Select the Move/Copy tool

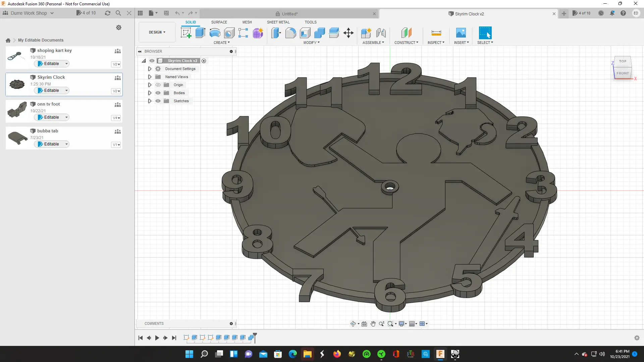pyautogui.click(x=348, y=33)
